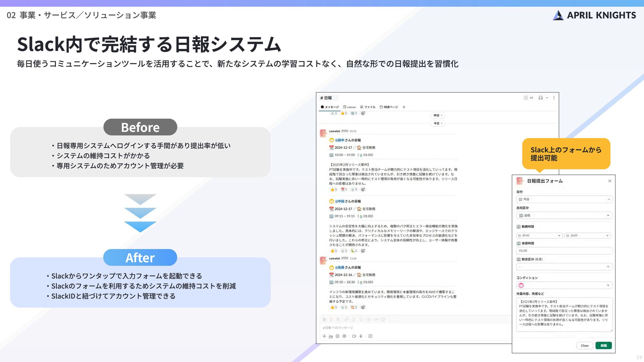Open the three-dot more options menu in channel header
This screenshot has height=362, width=644.
554,98
